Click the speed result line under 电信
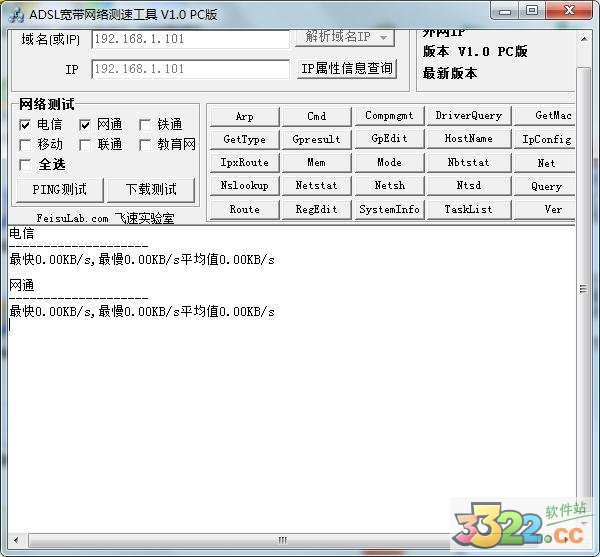 tap(142, 260)
